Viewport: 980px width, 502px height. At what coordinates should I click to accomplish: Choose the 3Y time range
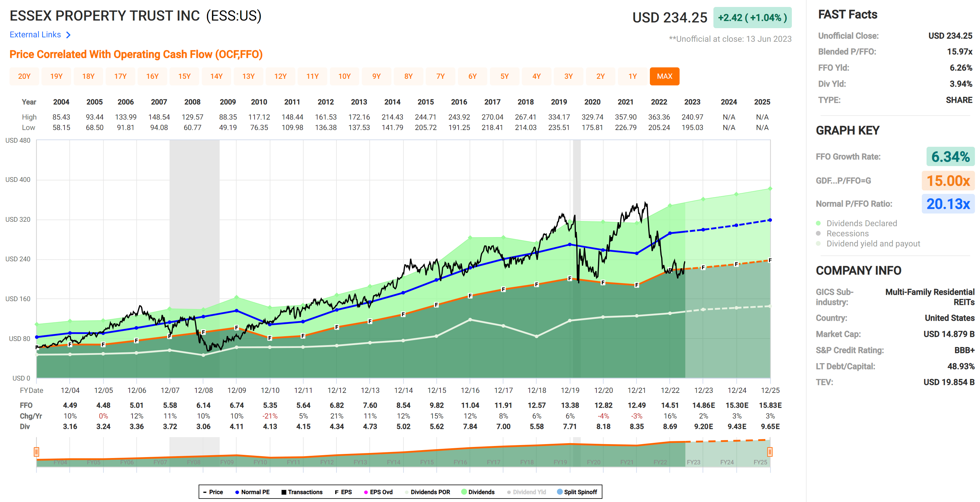[568, 76]
